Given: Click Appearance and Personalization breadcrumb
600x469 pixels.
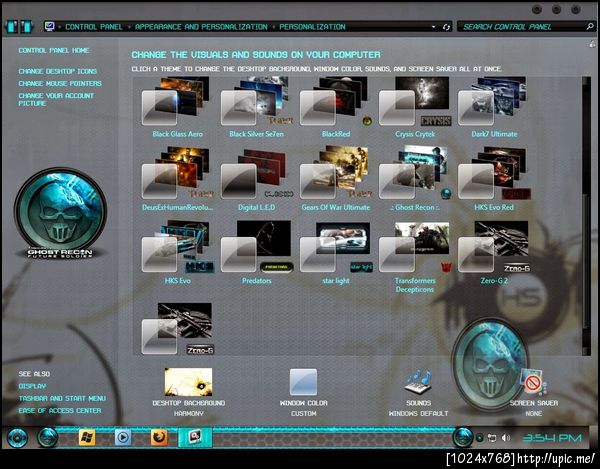Looking at the screenshot, I should point(201,27).
